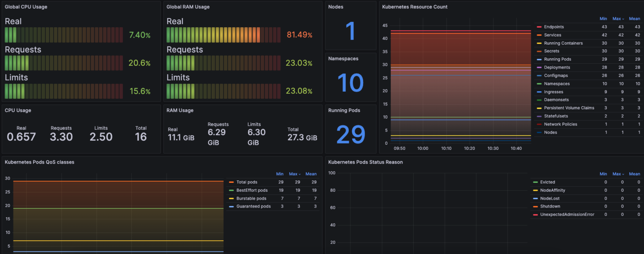The height and width of the screenshot is (254, 644).
Task: Click the RAM Real gauge bar
Action: (223, 35)
